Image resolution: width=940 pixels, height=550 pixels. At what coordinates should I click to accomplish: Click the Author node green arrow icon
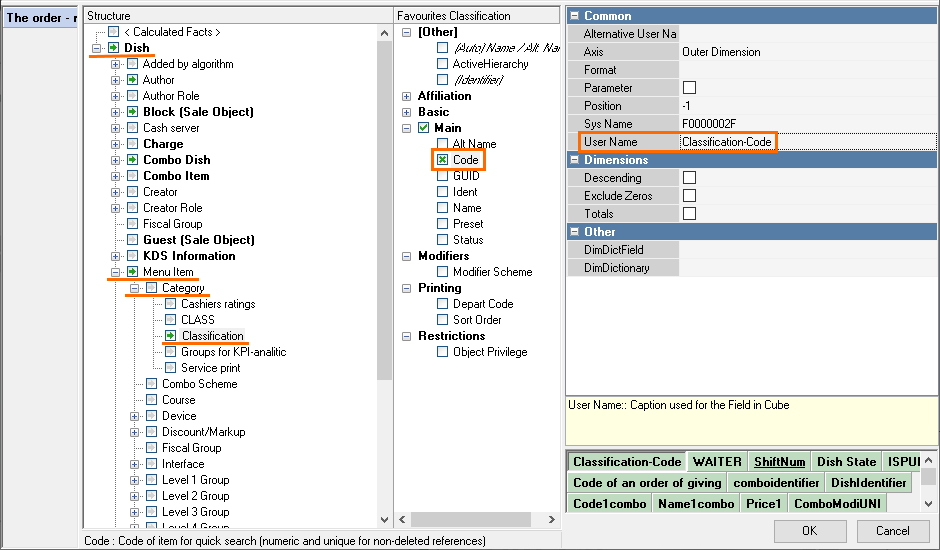(132, 80)
